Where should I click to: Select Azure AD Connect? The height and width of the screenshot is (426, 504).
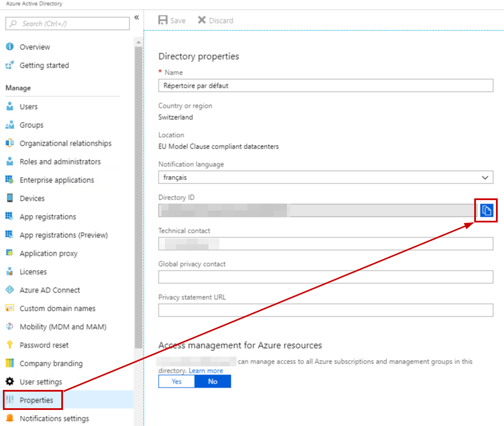pyautogui.click(x=50, y=290)
